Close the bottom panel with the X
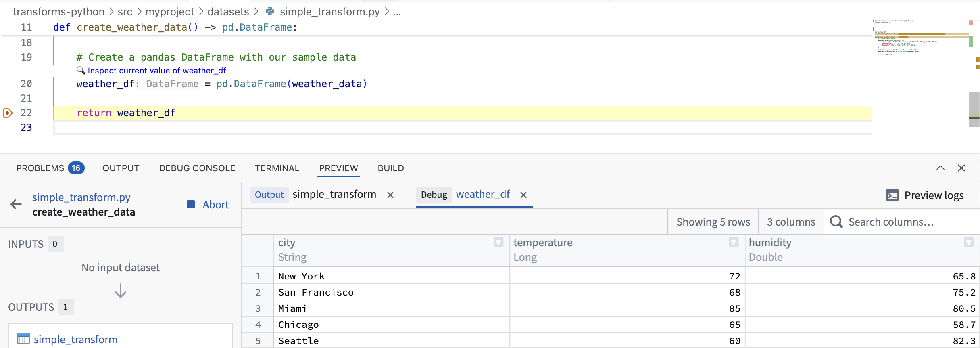980x348 pixels. [x=961, y=168]
